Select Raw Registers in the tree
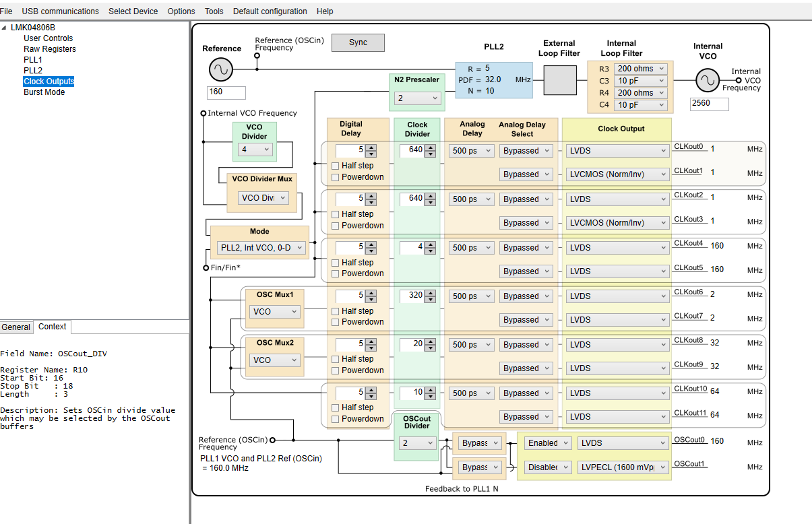This screenshot has width=812, height=524. coord(50,49)
